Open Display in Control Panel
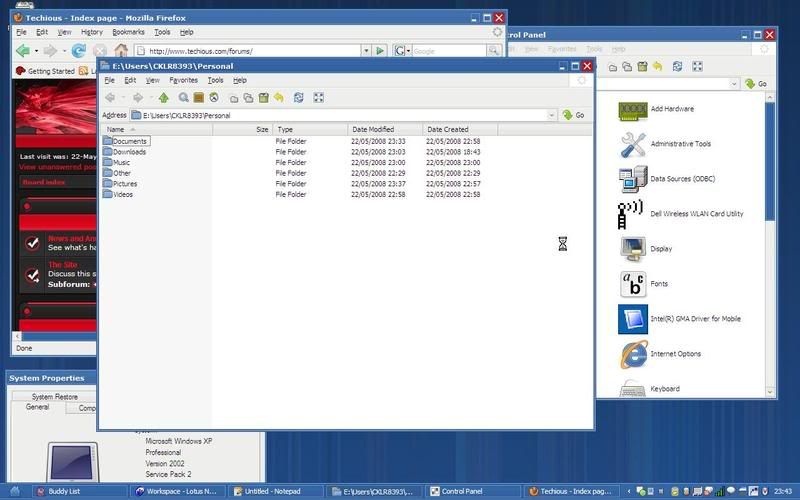This screenshot has height=500, width=800. (646, 249)
